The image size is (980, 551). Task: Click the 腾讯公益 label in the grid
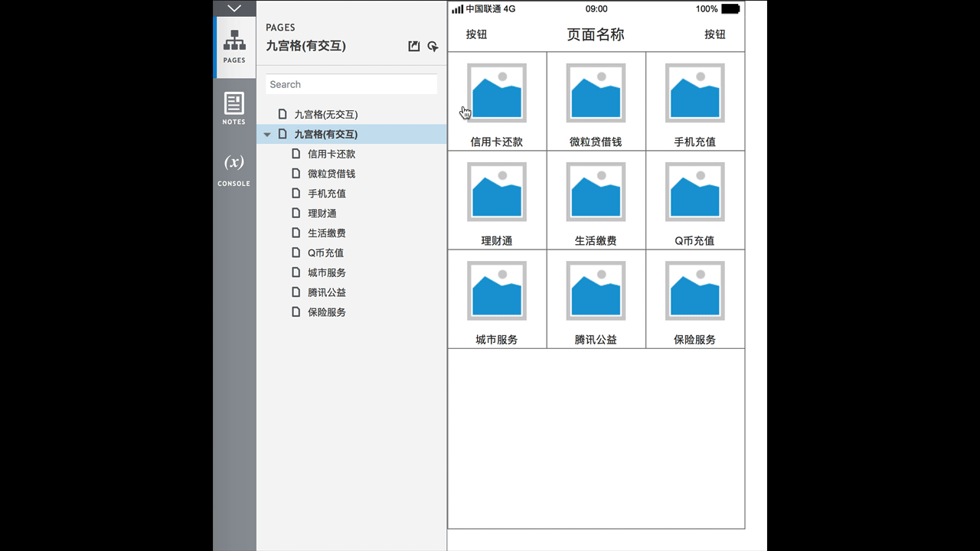pos(596,339)
